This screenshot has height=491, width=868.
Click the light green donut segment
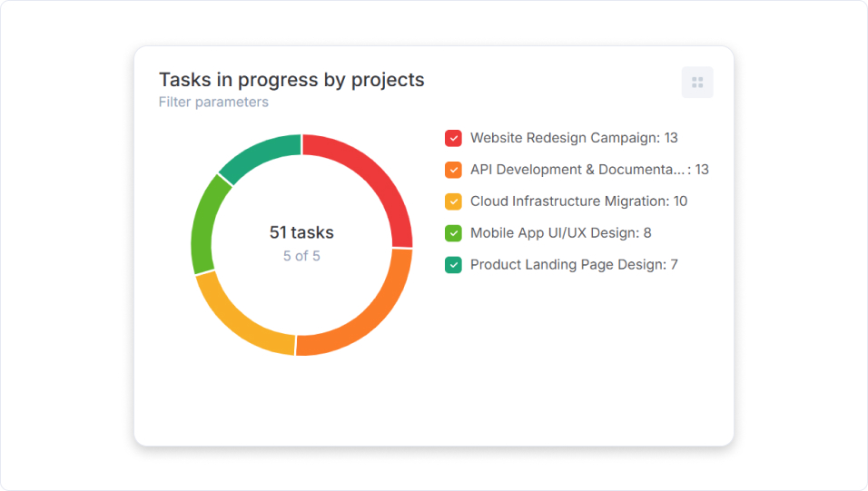pos(205,222)
